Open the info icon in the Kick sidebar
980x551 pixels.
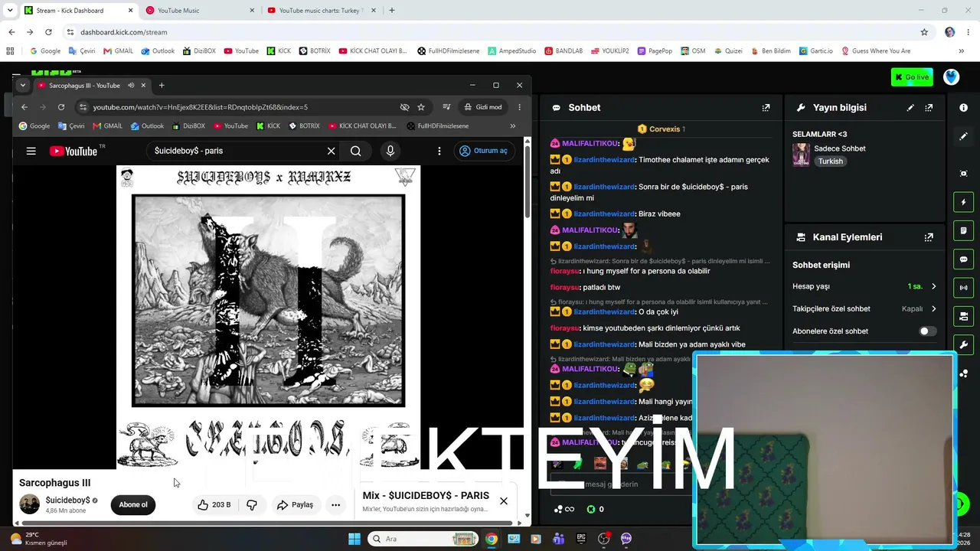click(964, 108)
